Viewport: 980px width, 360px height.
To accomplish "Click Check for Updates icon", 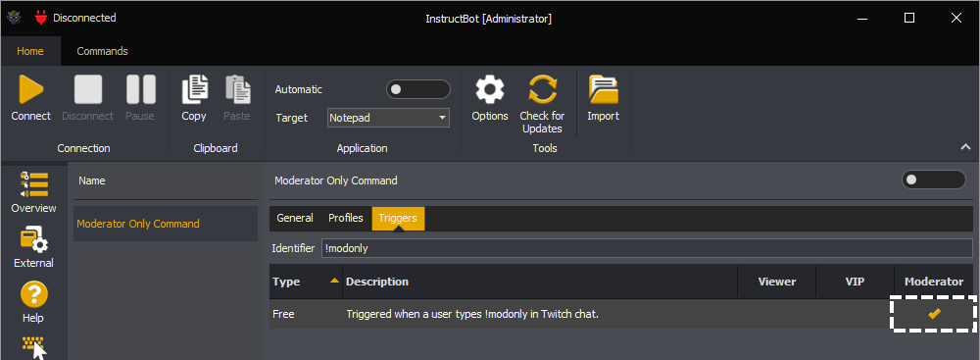I will point(542,89).
